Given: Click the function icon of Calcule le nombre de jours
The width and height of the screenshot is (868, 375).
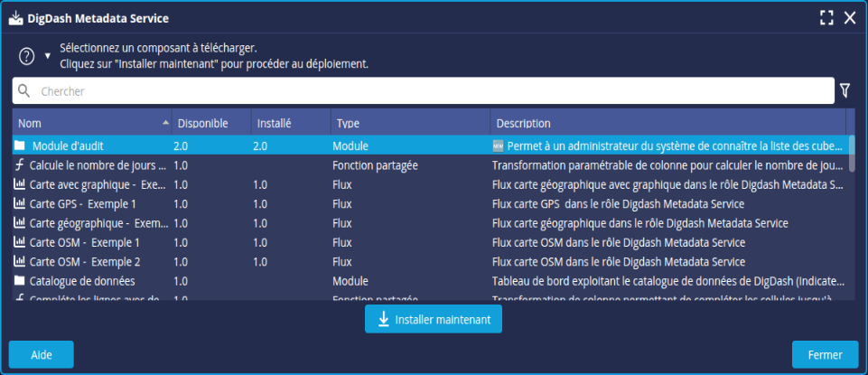Looking at the screenshot, I should point(19,165).
